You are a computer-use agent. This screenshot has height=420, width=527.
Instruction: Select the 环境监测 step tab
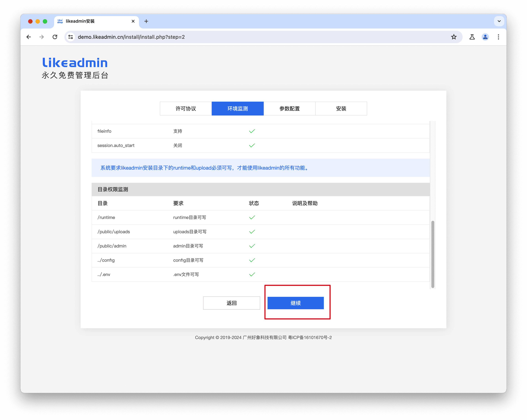coord(238,109)
